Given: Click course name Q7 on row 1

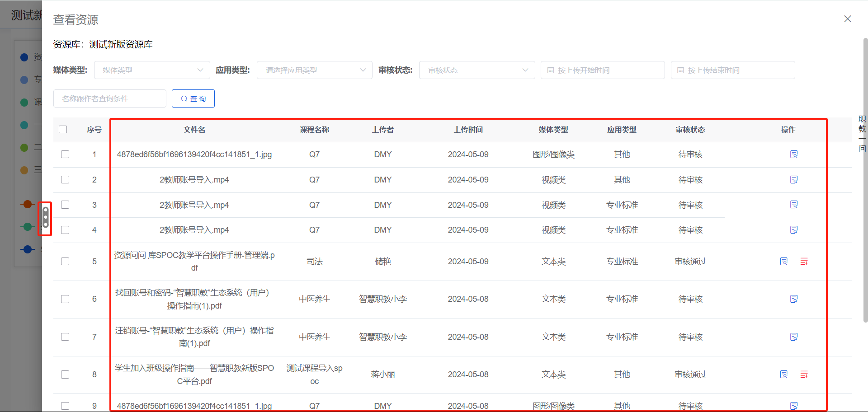Looking at the screenshot, I should [x=315, y=154].
